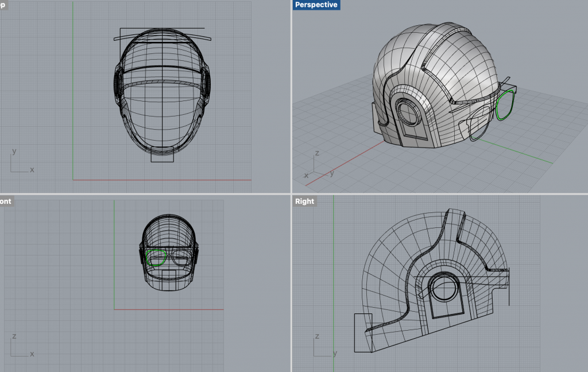The width and height of the screenshot is (588, 372).
Task: Activate the Right viewport title label
Action: [304, 201]
